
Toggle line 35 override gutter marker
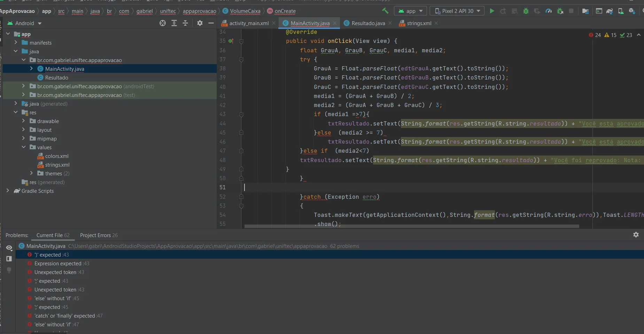tap(231, 41)
